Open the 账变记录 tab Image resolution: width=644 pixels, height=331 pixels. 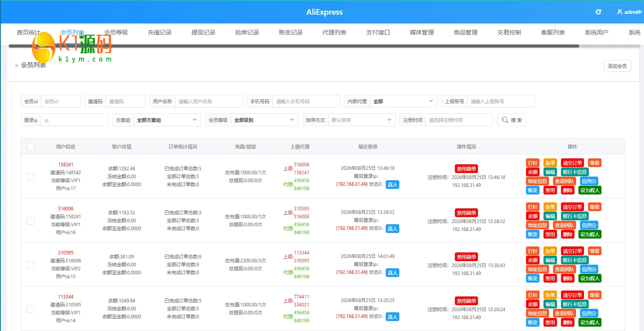[x=291, y=32]
